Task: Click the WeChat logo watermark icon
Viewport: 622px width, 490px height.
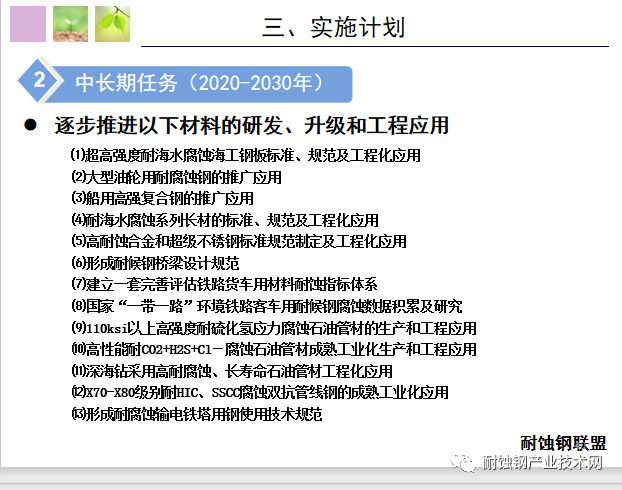Action: tap(464, 463)
